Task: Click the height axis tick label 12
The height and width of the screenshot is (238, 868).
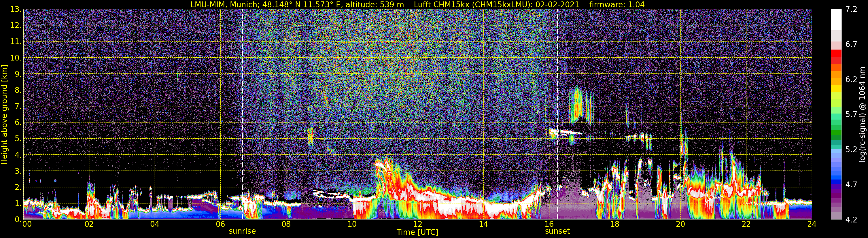Action: (16, 26)
